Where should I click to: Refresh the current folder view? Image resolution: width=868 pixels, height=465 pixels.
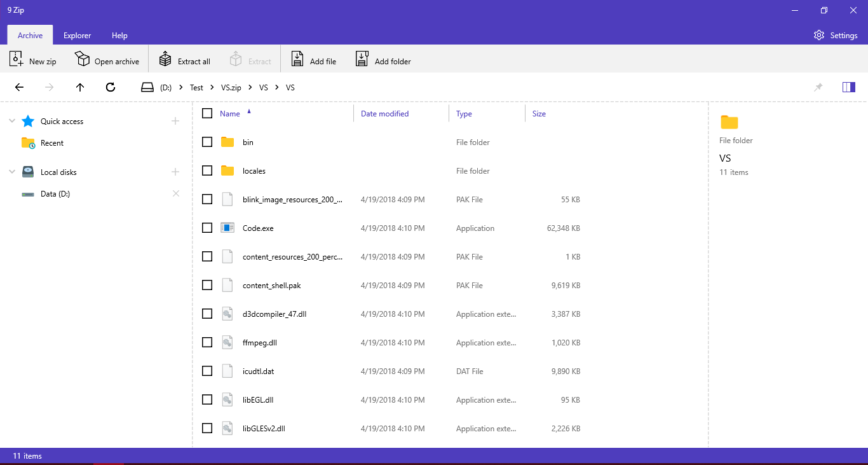pos(111,87)
